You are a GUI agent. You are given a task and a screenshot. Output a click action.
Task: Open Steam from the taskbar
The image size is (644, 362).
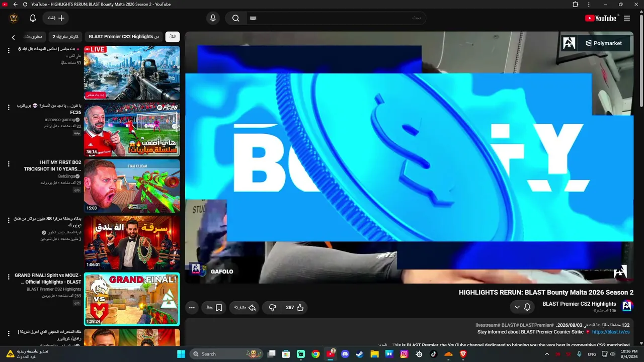[x=360, y=354]
